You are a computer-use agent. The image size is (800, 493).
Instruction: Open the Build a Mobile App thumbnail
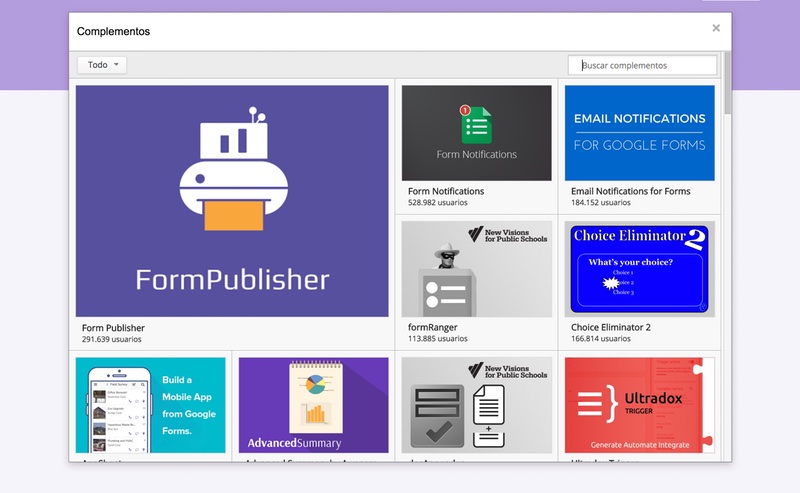(151, 405)
